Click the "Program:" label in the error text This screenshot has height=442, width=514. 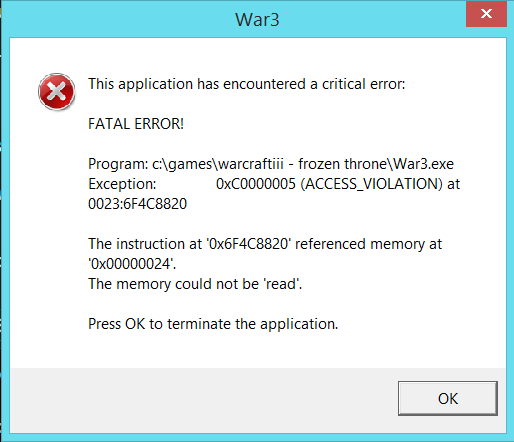click(118, 164)
